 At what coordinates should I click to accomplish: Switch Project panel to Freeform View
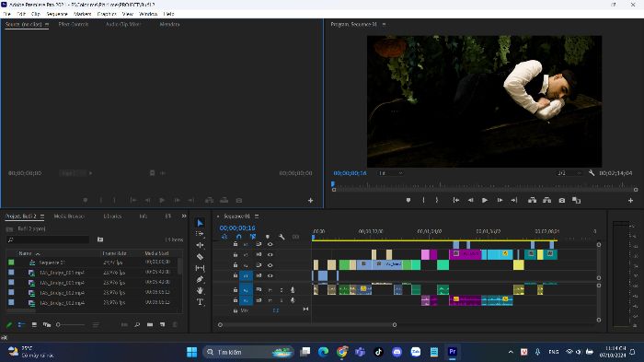(47, 325)
